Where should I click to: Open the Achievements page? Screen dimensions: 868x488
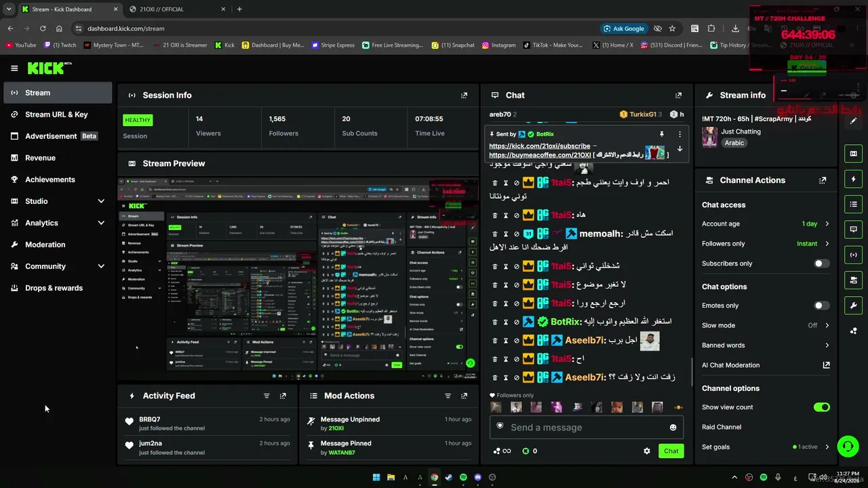(58, 180)
